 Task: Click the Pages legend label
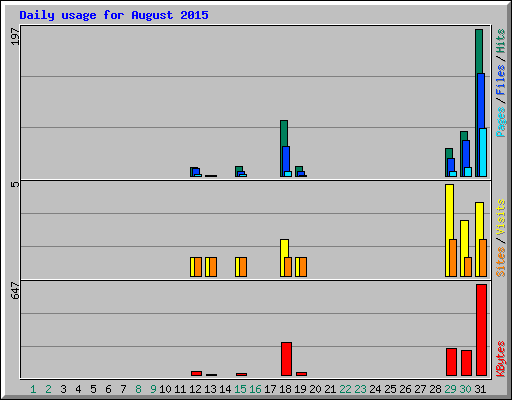pos(500,122)
